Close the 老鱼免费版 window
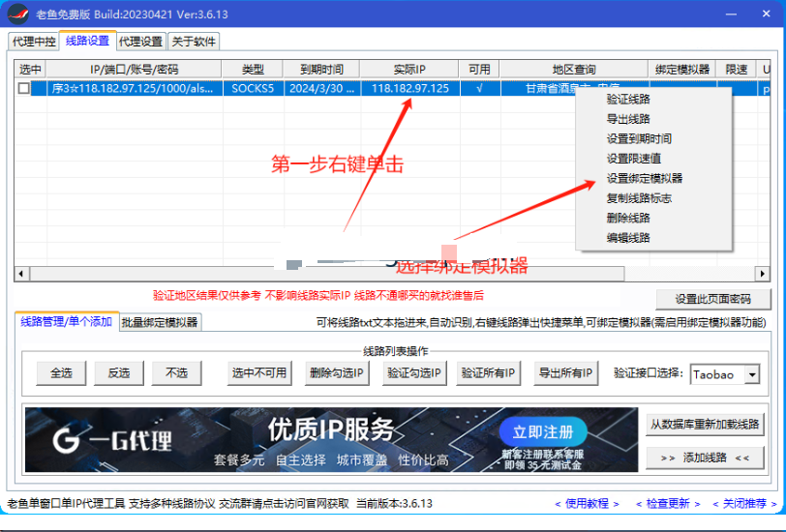The width and height of the screenshot is (786, 532). 766,15
